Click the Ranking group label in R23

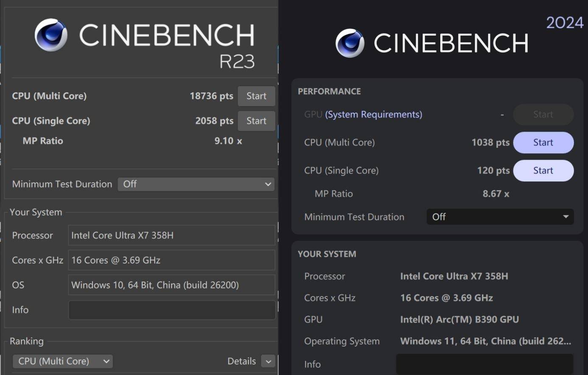(27, 341)
